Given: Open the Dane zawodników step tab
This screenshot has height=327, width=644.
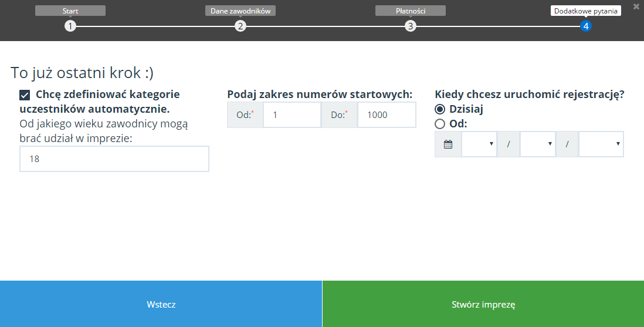Looking at the screenshot, I should [x=240, y=11].
